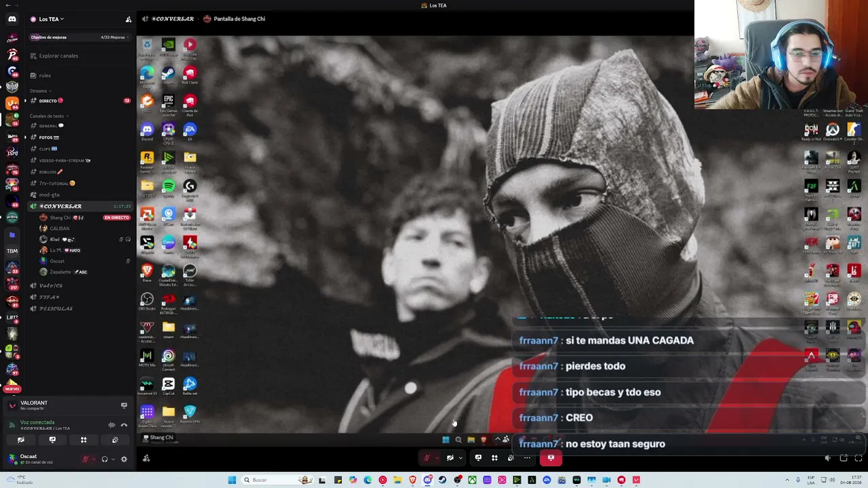Toggle microphone mute in call controls

coord(427,458)
